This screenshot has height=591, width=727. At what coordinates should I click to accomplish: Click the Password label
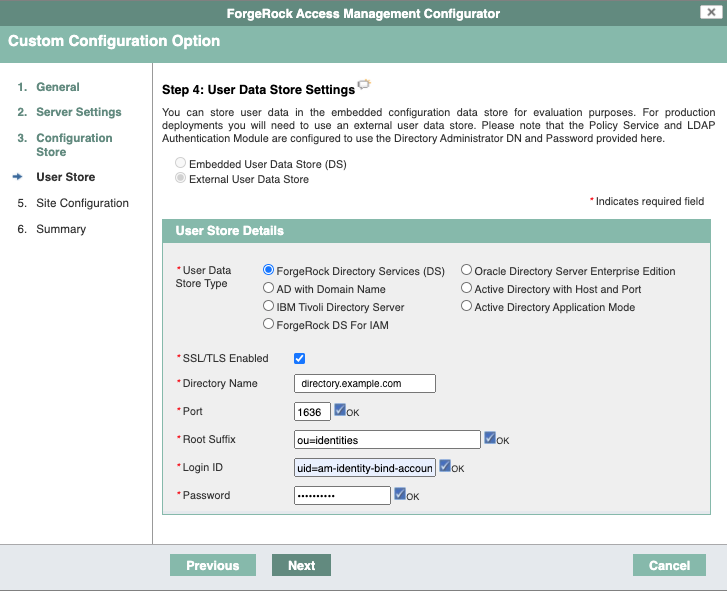[206, 495]
